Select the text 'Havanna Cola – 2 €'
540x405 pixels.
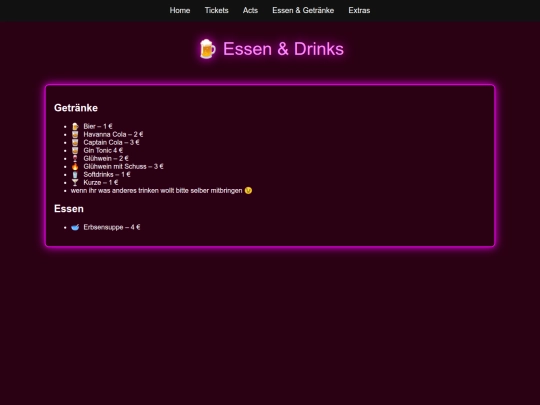click(x=113, y=134)
